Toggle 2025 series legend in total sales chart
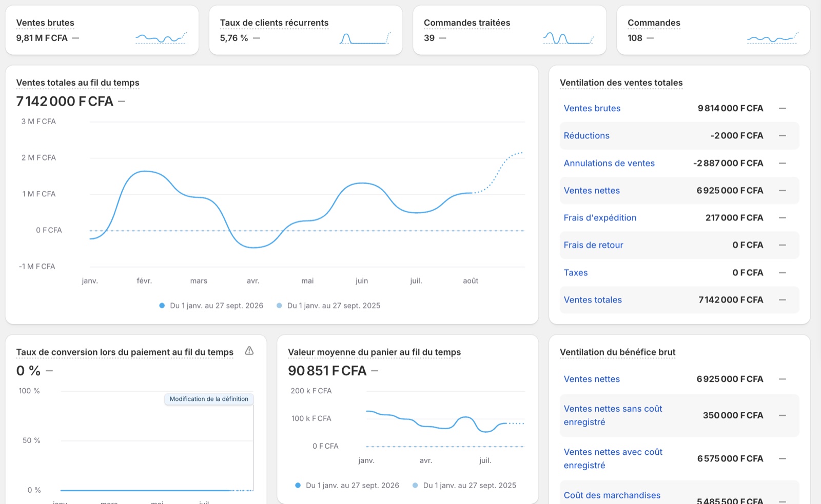Viewport: 821px width, 504px height. (x=328, y=306)
